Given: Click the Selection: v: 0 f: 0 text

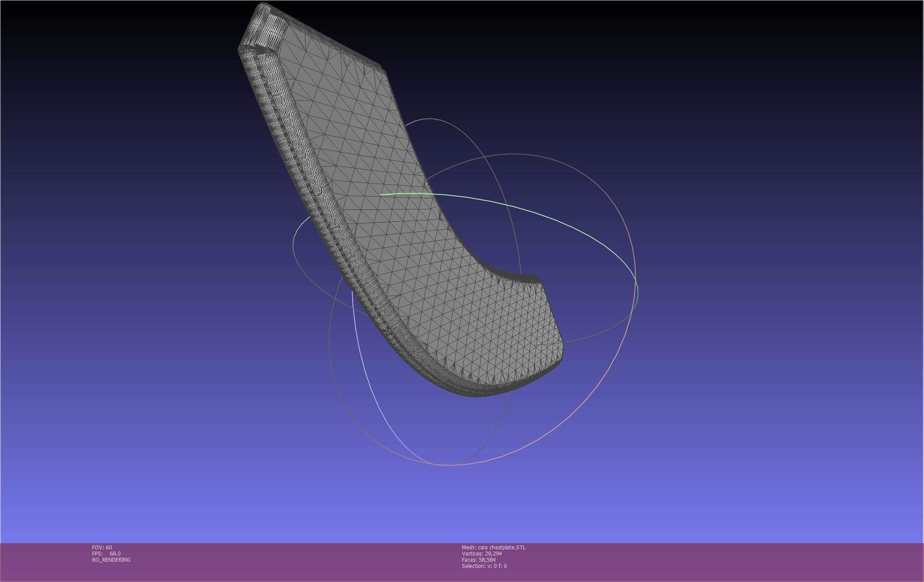Looking at the screenshot, I should 484,566.
